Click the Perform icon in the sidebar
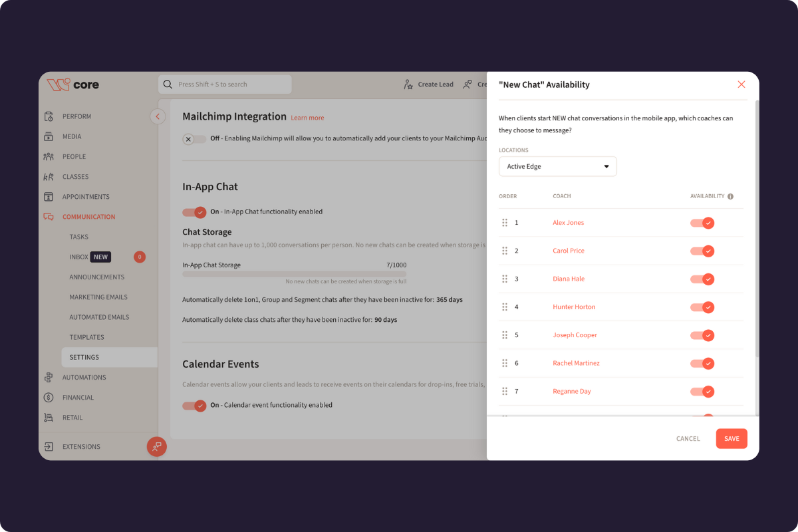The width and height of the screenshot is (798, 532). point(49,116)
